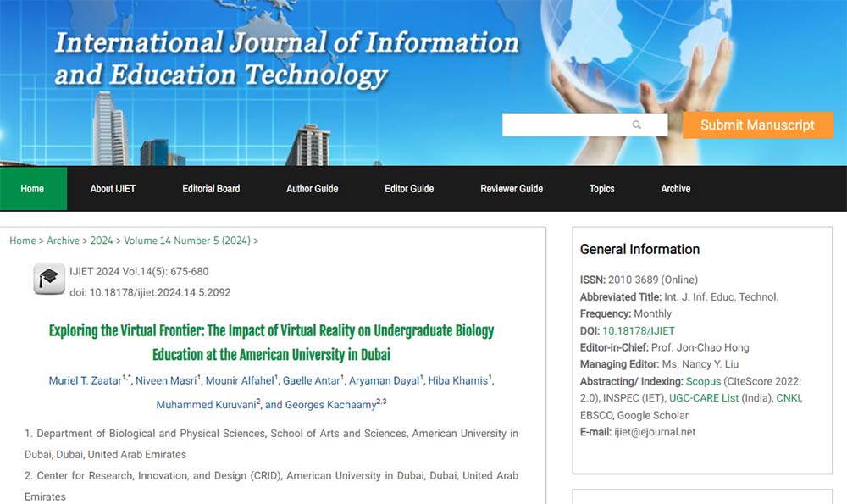Viewport: 847px width, 504px height.
Task: Open the Topics menu item
Action: pos(601,189)
